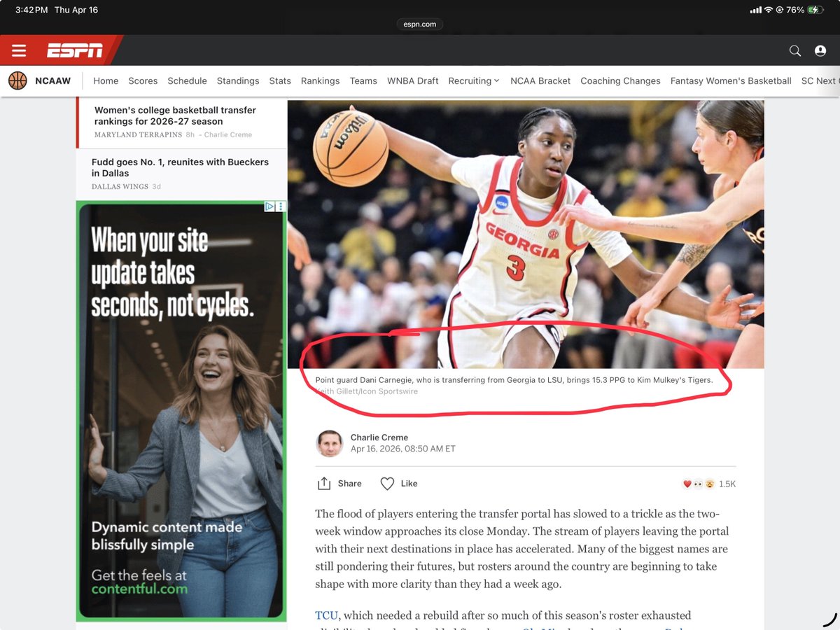Image resolution: width=840 pixels, height=630 pixels.
Task: Open the Scores tab
Action: (143, 80)
